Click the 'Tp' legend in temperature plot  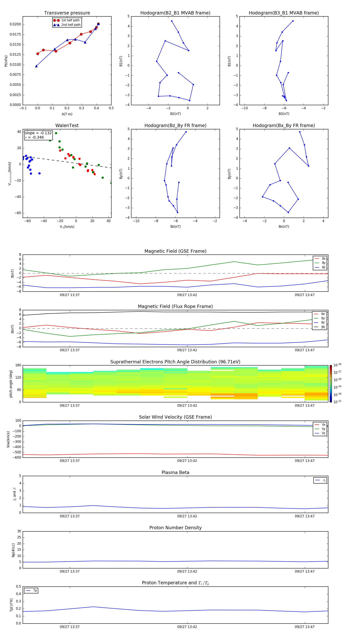[x=31, y=591]
